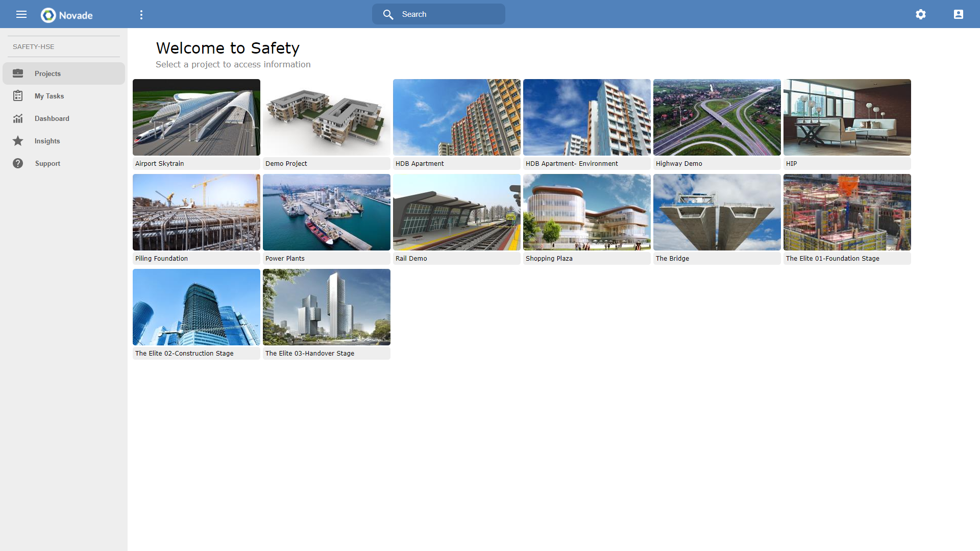Click the Dashboard chart icon

click(x=18, y=118)
